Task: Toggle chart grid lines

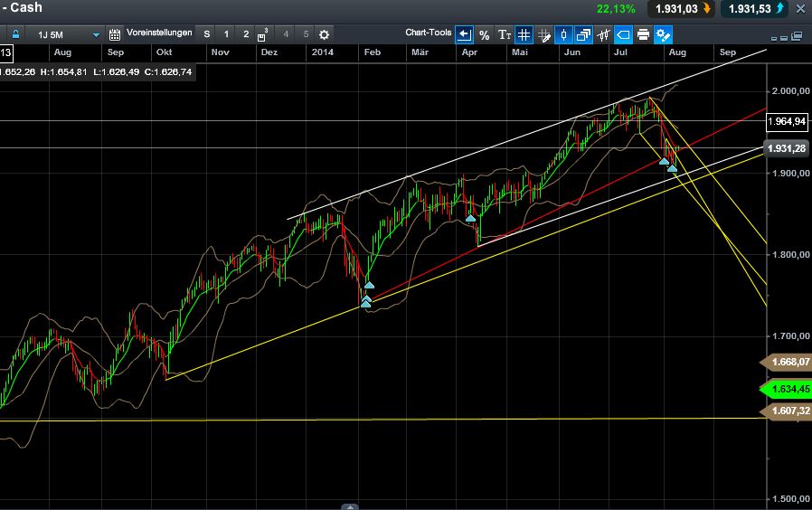Action: [524, 34]
